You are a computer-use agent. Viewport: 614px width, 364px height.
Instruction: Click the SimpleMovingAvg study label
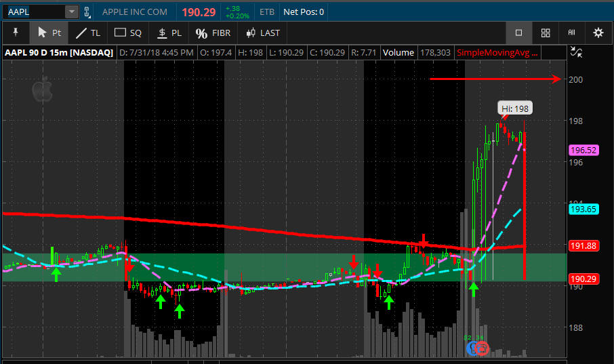point(497,52)
